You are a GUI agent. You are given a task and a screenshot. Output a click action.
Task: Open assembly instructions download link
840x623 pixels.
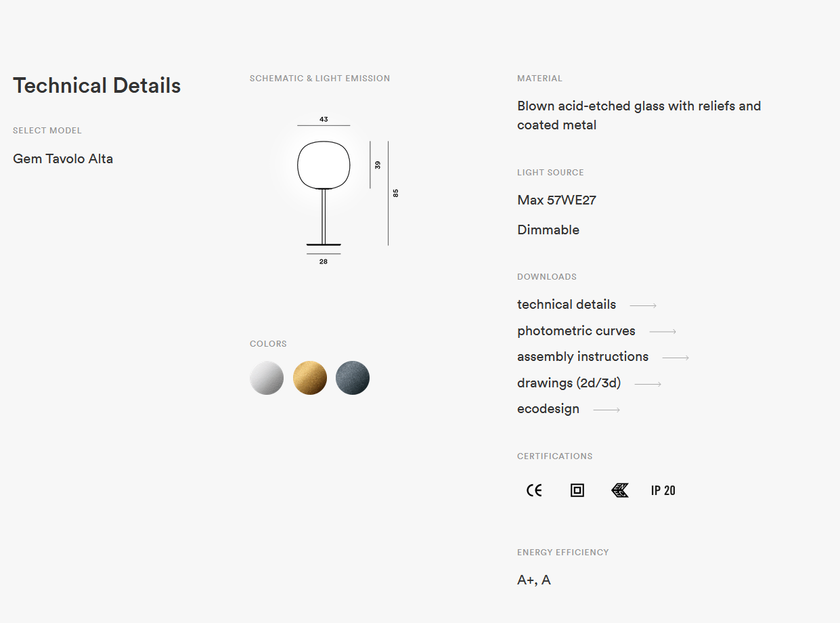click(583, 357)
